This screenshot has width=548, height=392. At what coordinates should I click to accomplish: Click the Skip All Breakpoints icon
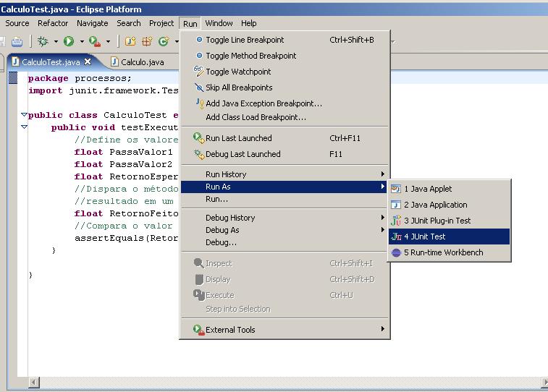tap(199, 88)
